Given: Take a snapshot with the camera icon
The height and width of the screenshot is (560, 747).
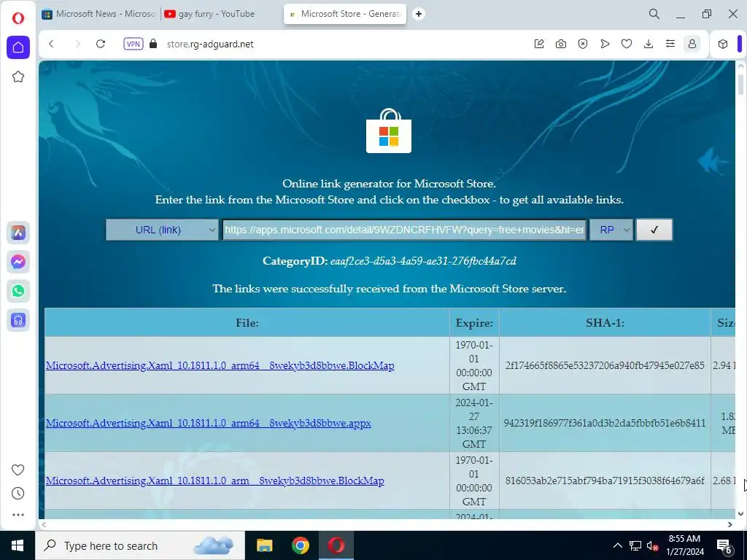Looking at the screenshot, I should pyautogui.click(x=561, y=44).
